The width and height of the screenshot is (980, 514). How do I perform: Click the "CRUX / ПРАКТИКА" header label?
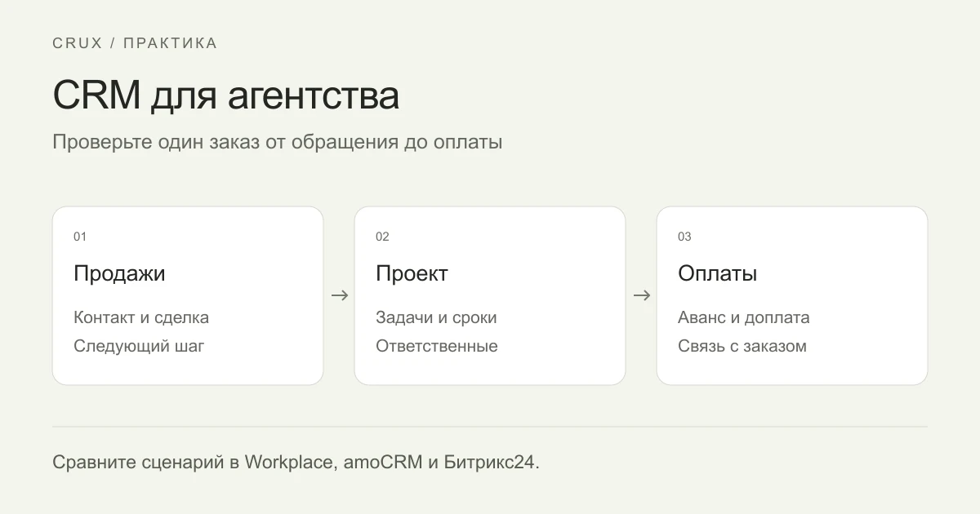coord(135,43)
